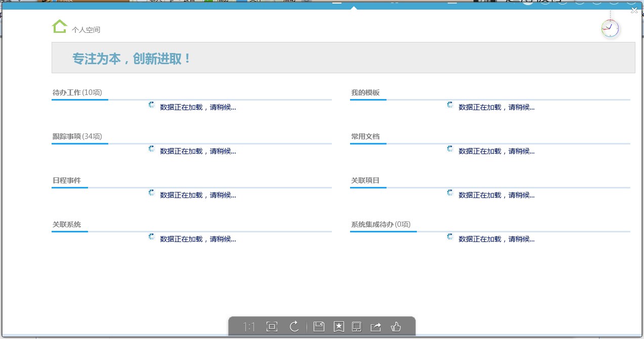Save image using the floppy disk icon
The width and height of the screenshot is (644, 339).
click(319, 327)
